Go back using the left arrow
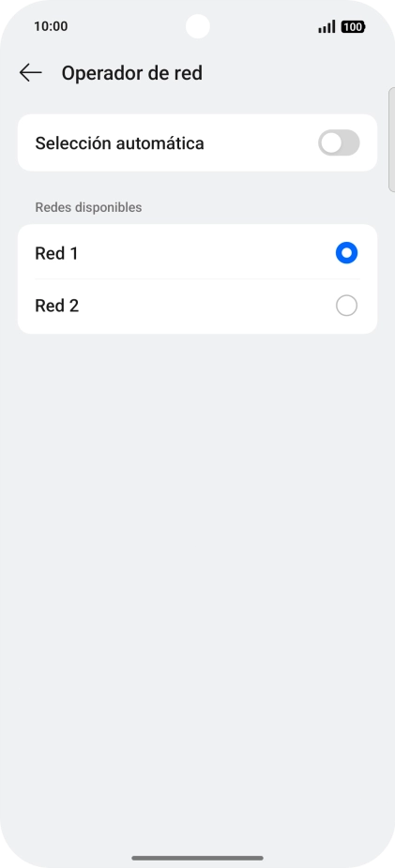 30,72
